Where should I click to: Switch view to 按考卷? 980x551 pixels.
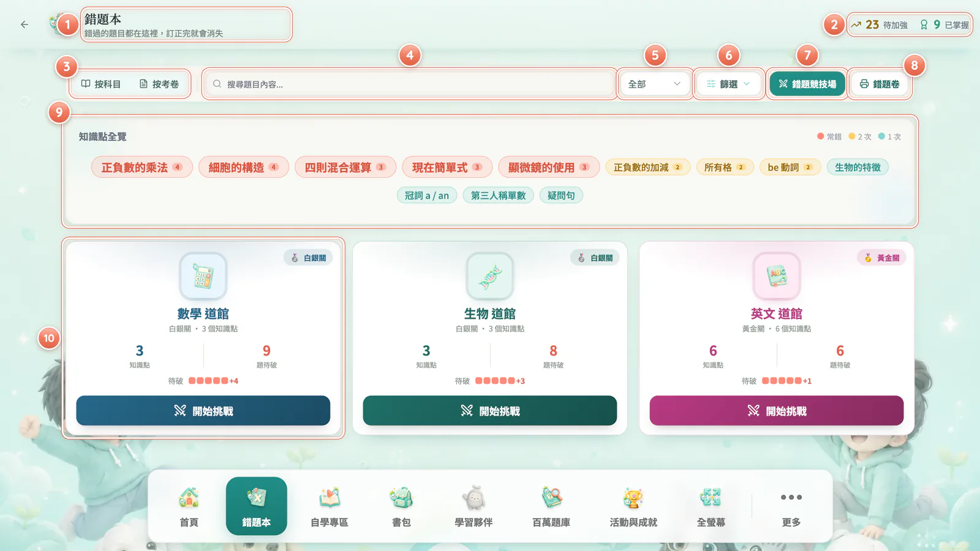159,84
